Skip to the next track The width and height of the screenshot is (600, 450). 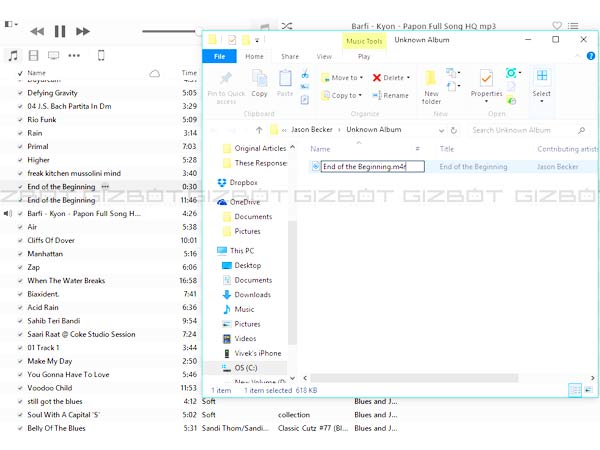[83, 32]
